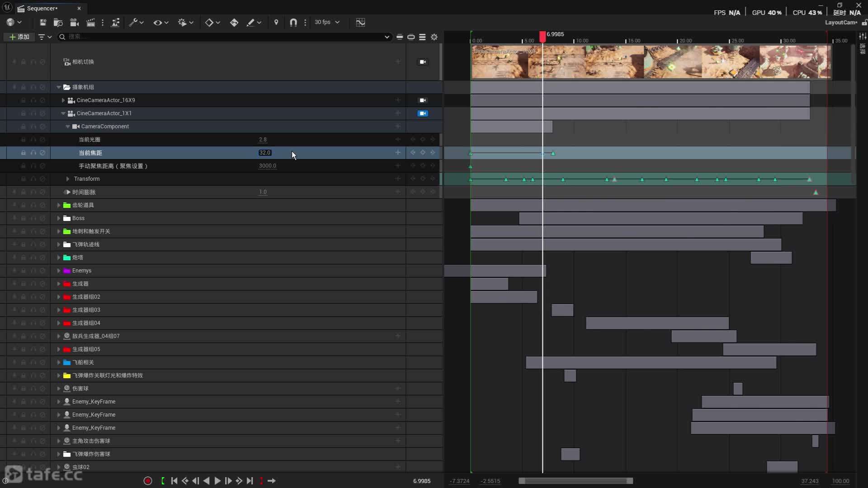Collapse the CameraComponent track
Viewport: 868px width, 488px height.
[68, 127]
